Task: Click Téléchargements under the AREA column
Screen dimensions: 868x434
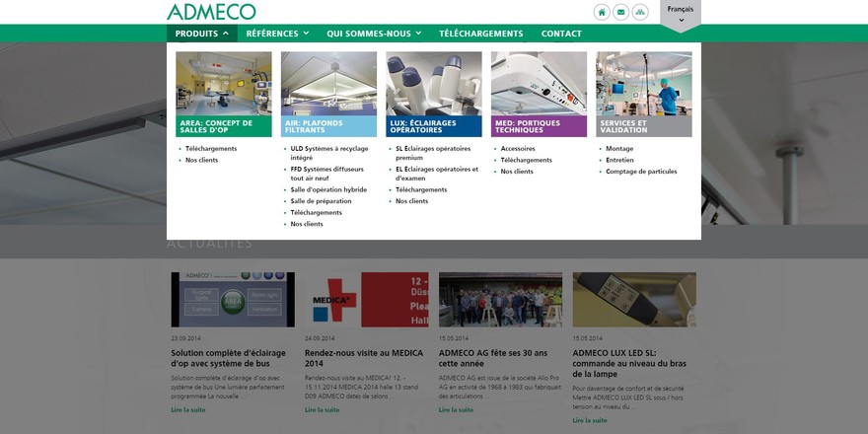Action: click(x=211, y=148)
